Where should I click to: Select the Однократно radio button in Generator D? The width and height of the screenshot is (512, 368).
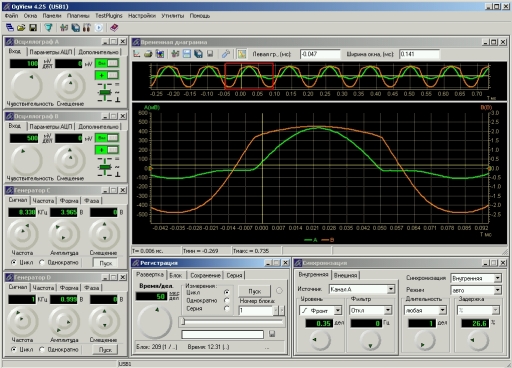coord(42,349)
